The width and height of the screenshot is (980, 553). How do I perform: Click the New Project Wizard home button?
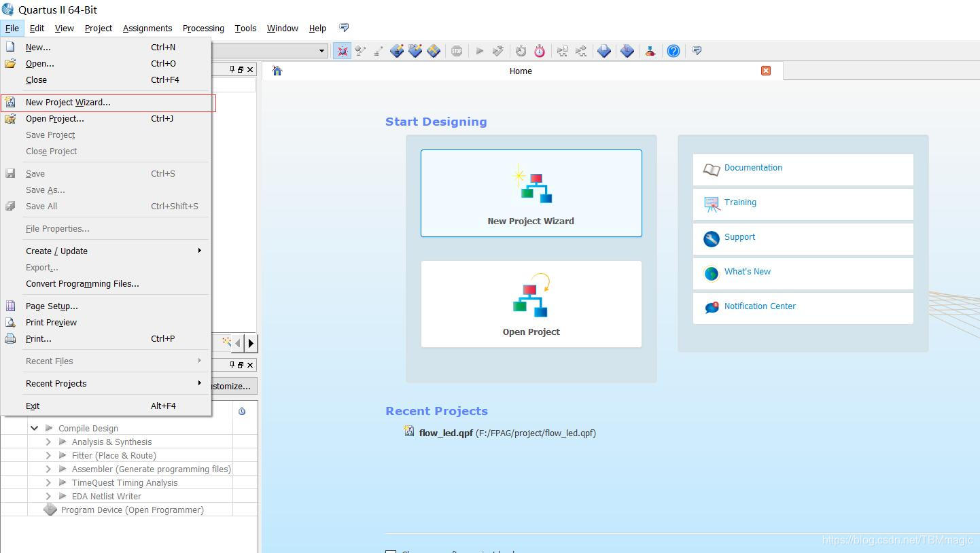click(x=531, y=193)
